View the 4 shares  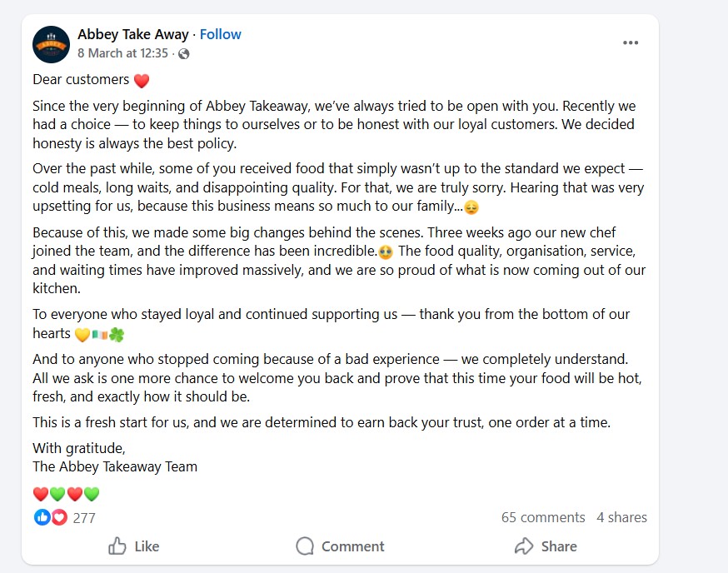pyautogui.click(x=621, y=517)
